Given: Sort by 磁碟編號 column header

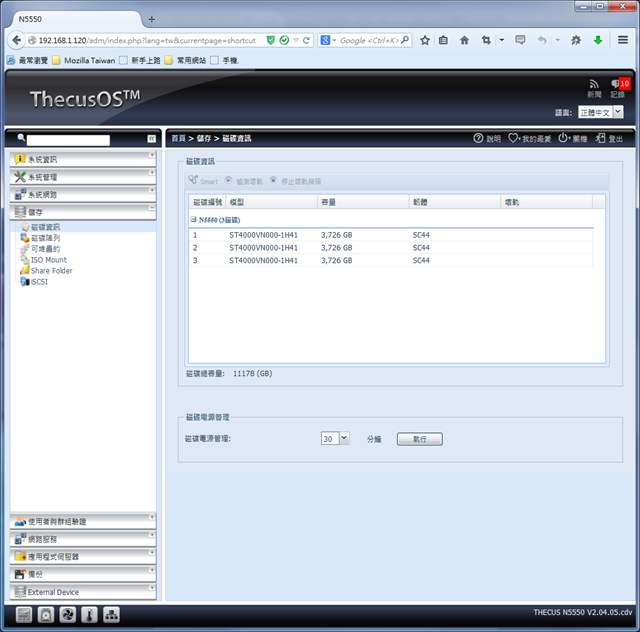Looking at the screenshot, I should click(207, 202).
